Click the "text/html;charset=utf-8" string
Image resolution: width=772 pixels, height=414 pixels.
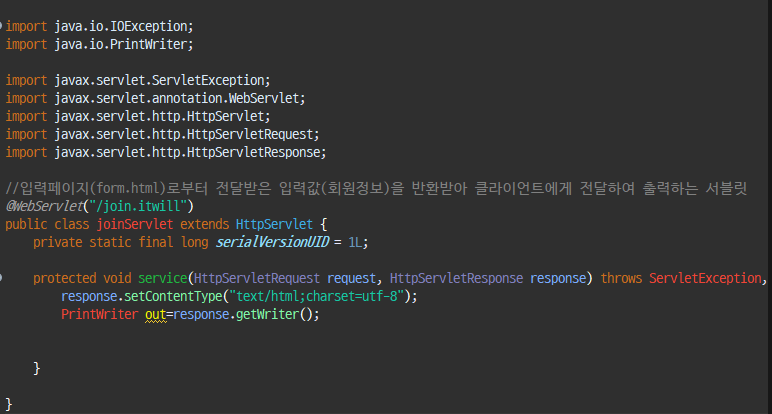pyautogui.click(x=317, y=296)
